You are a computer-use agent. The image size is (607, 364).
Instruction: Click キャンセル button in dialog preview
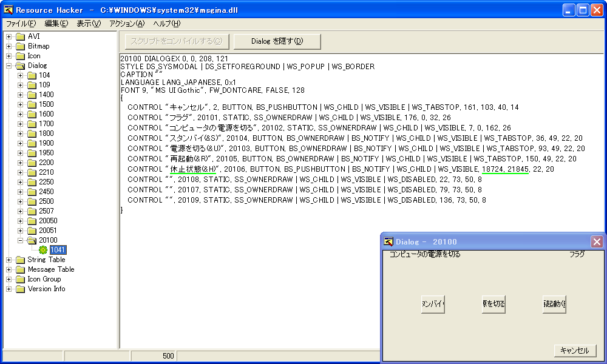pyautogui.click(x=575, y=351)
